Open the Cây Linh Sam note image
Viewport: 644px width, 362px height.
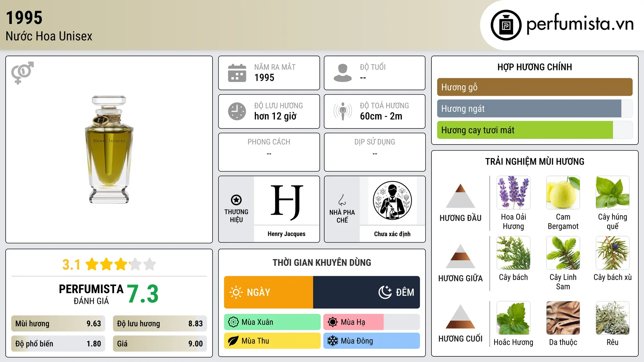pos(563,253)
